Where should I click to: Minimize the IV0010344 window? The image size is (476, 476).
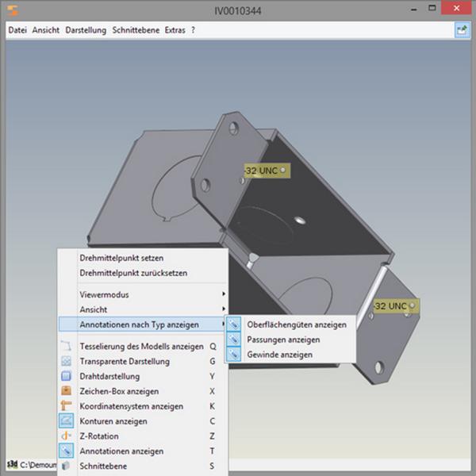tap(413, 10)
